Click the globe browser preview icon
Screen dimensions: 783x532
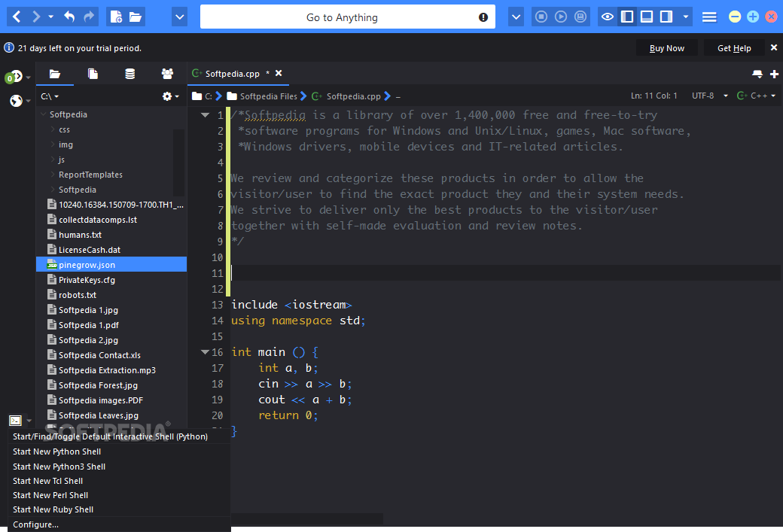pyautogui.click(x=16, y=101)
